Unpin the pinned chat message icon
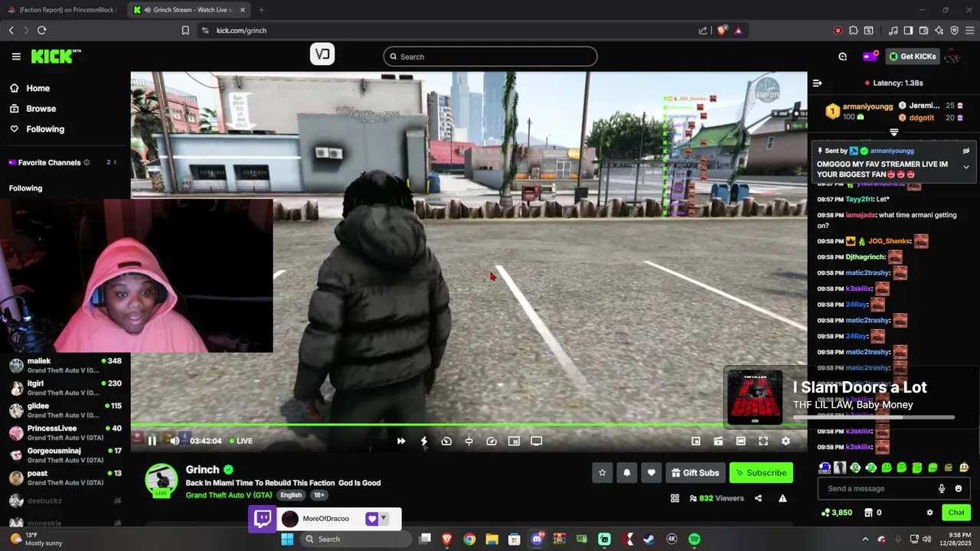 pyautogui.click(x=966, y=151)
